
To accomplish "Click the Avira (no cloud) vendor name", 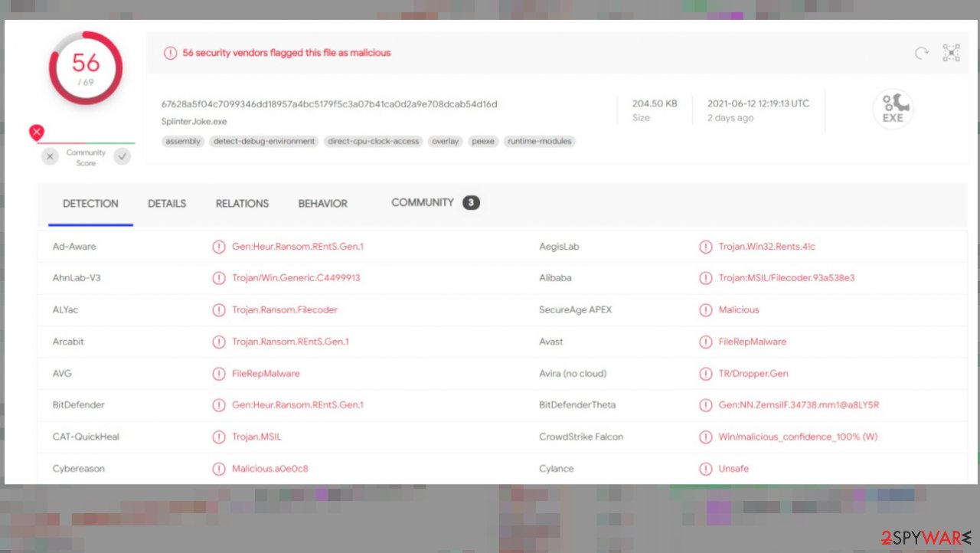I will (x=573, y=374).
